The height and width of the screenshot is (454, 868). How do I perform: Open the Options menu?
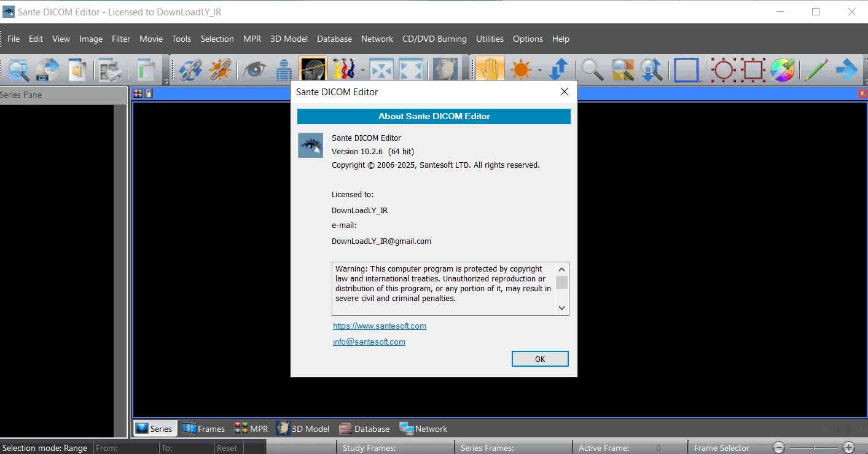pos(528,39)
